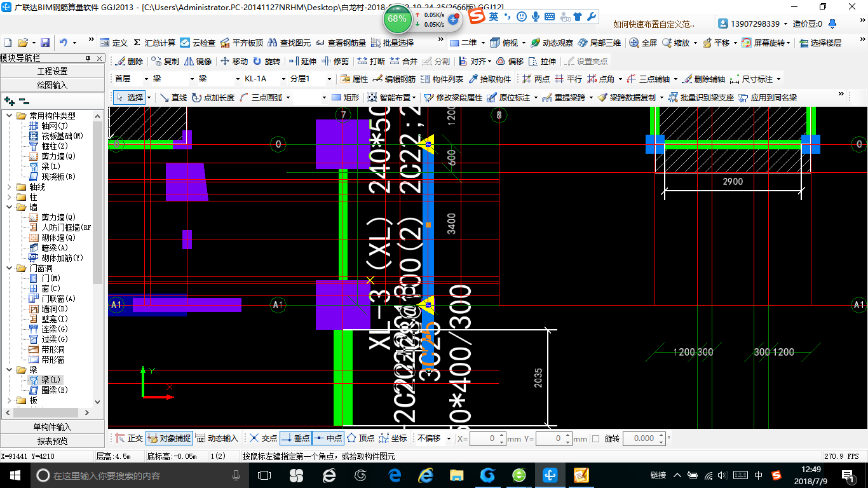Click 全屏 fit-to-screen tool
The width and height of the screenshot is (868, 488).
[643, 43]
